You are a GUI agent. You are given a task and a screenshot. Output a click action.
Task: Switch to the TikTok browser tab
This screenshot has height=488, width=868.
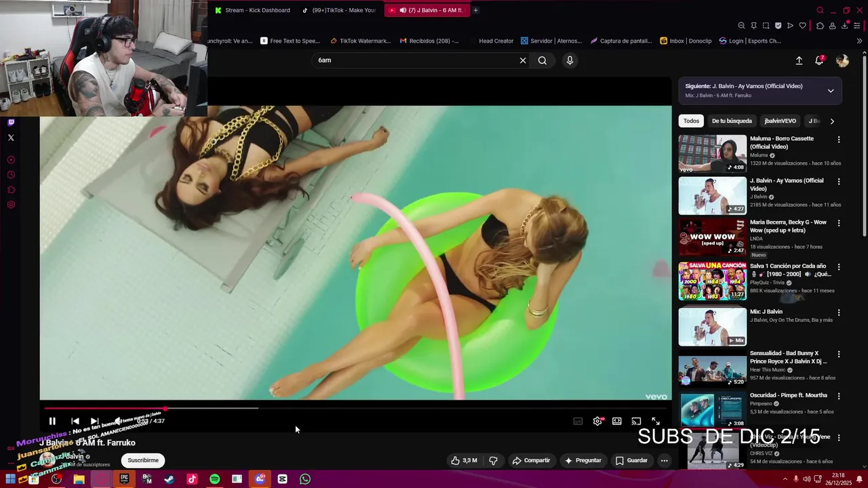pos(339,10)
